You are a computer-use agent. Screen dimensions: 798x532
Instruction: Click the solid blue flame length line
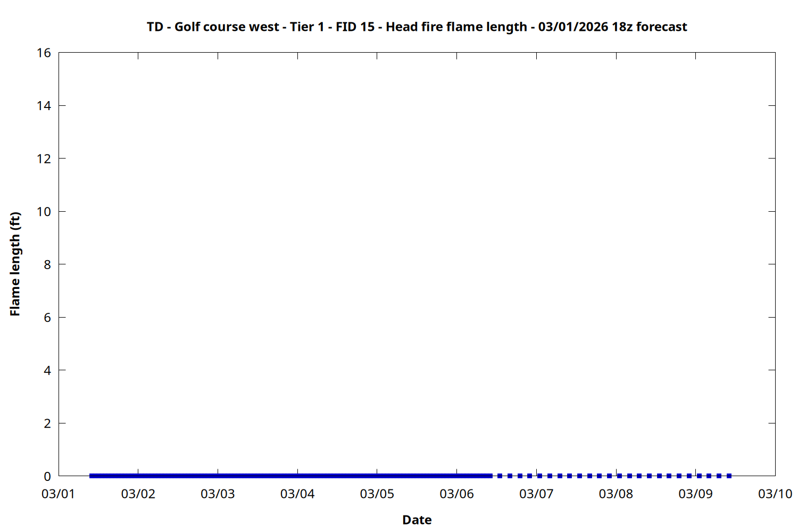point(290,476)
